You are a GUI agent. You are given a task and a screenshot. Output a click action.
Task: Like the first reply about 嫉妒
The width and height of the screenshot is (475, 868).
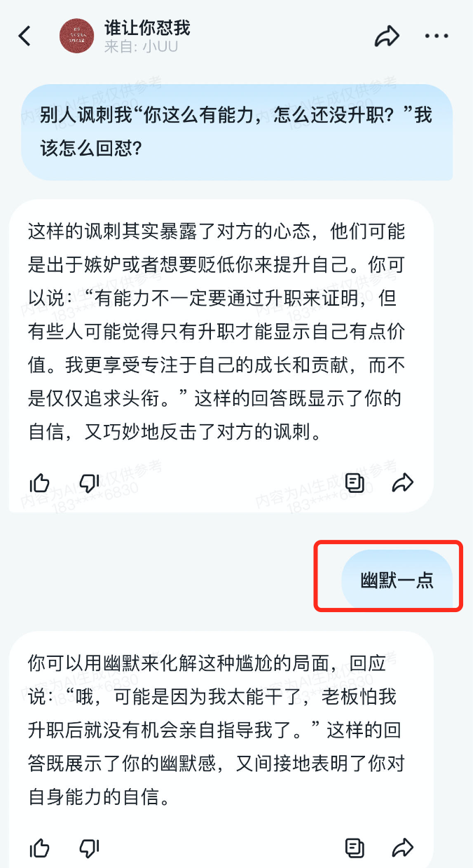pyautogui.click(x=40, y=482)
